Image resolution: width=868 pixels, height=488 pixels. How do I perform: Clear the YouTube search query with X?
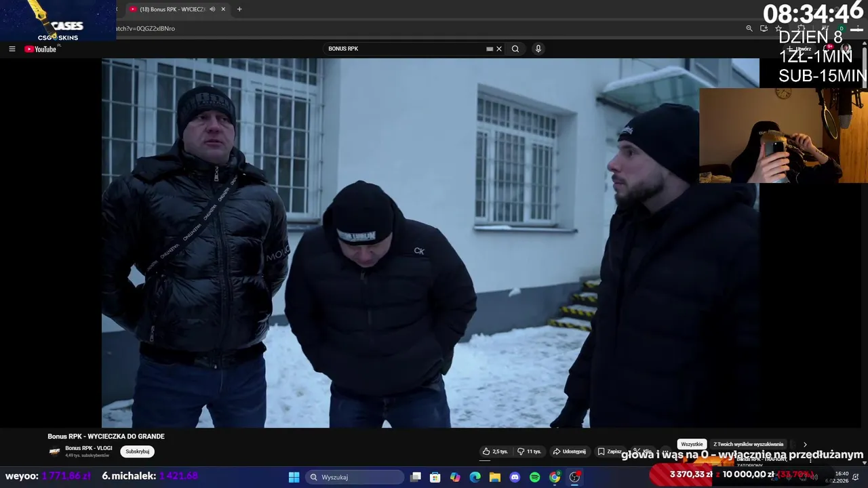tap(499, 49)
